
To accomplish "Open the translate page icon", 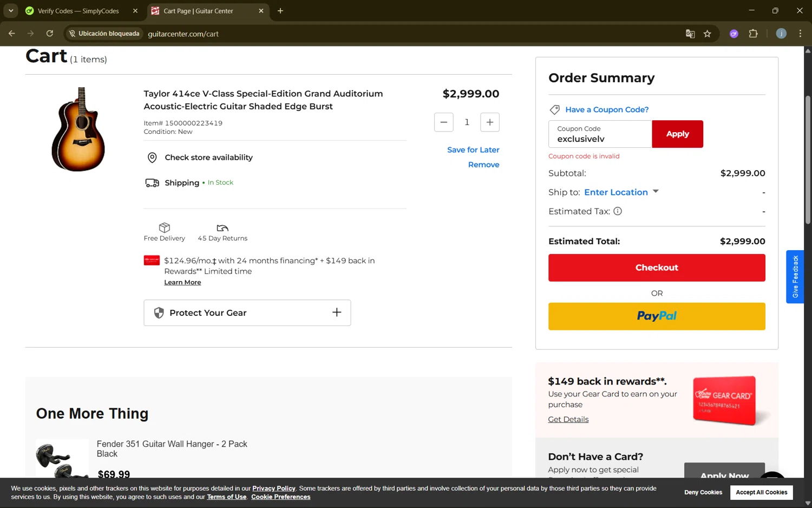I will point(690,34).
